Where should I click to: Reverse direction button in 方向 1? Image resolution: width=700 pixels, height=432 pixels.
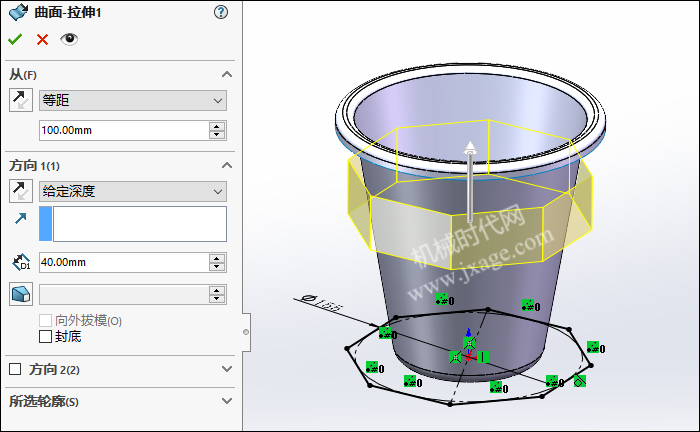pos(21,191)
